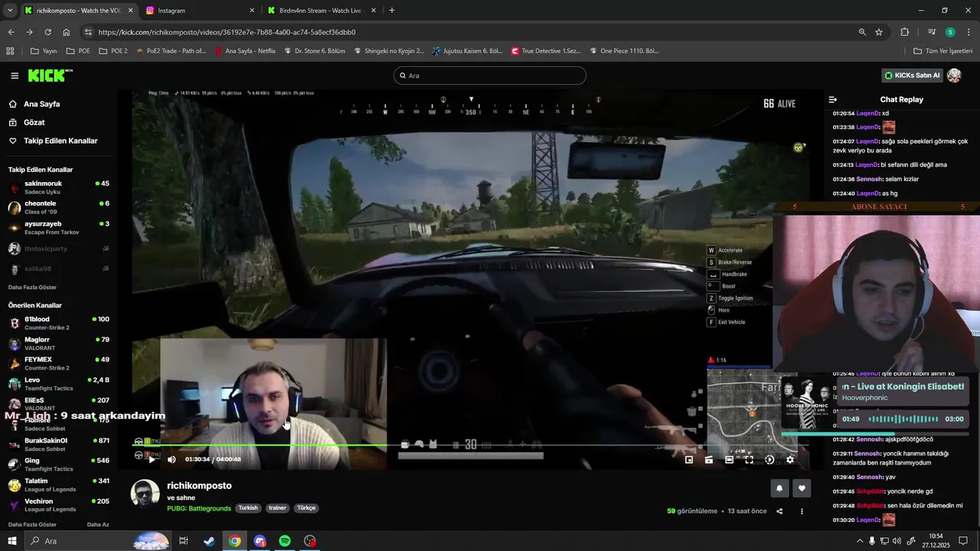Reload the current page
The width and height of the screenshot is (980, 551).
click(47, 32)
